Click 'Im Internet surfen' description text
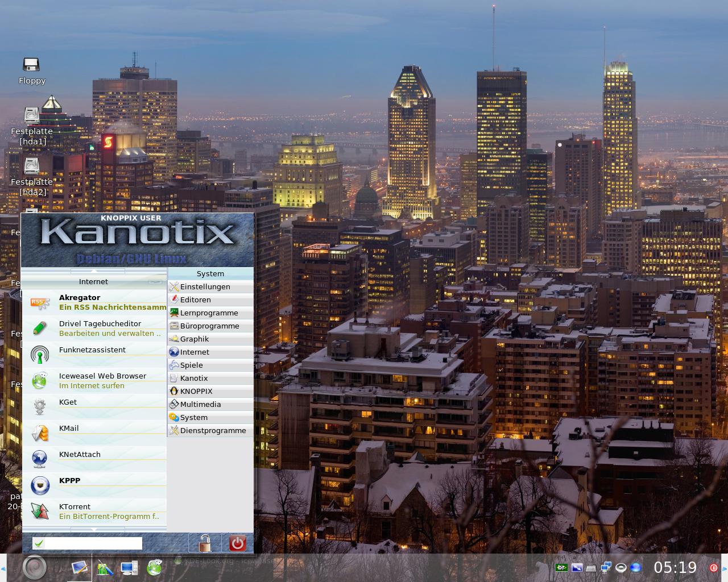This screenshot has width=728, height=582. [92, 385]
